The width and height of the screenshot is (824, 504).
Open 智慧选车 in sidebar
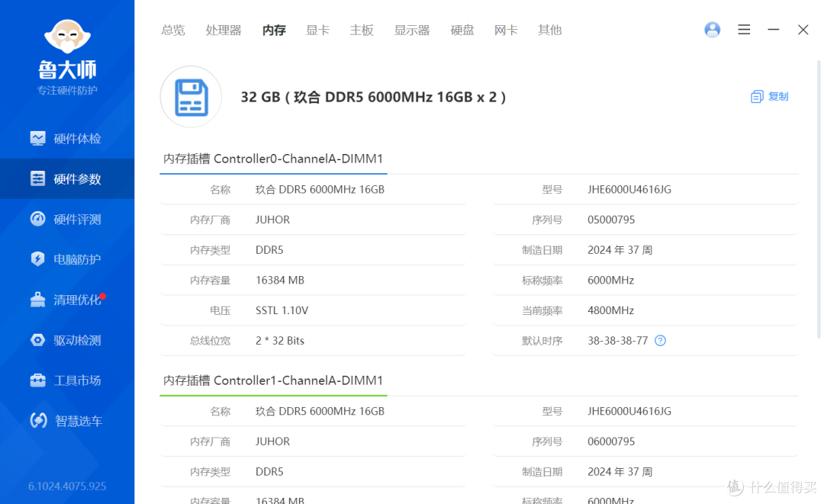point(66,421)
